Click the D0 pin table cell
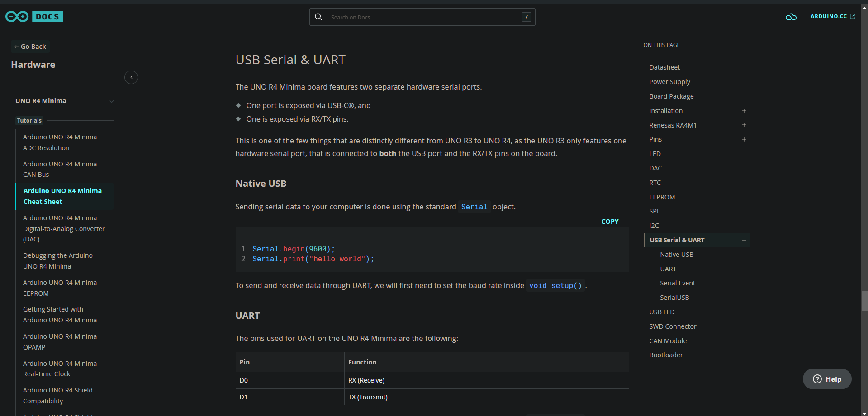The height and width of the screenshot is (416, 868). 290,380
